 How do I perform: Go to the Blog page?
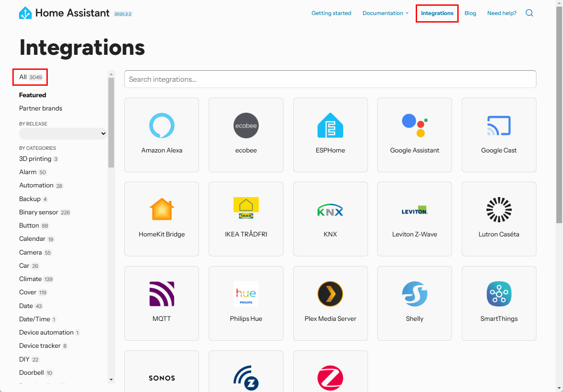470,13
